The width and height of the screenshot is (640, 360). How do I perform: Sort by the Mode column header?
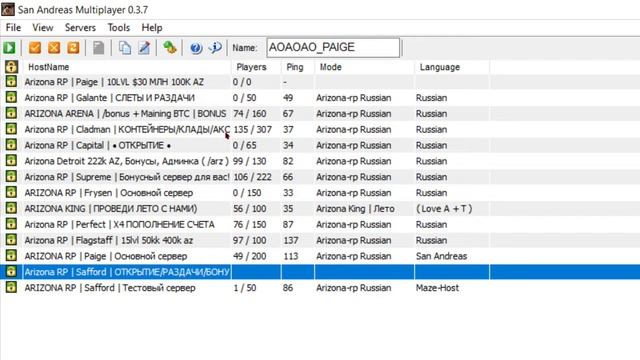click(x=364, y=67)
